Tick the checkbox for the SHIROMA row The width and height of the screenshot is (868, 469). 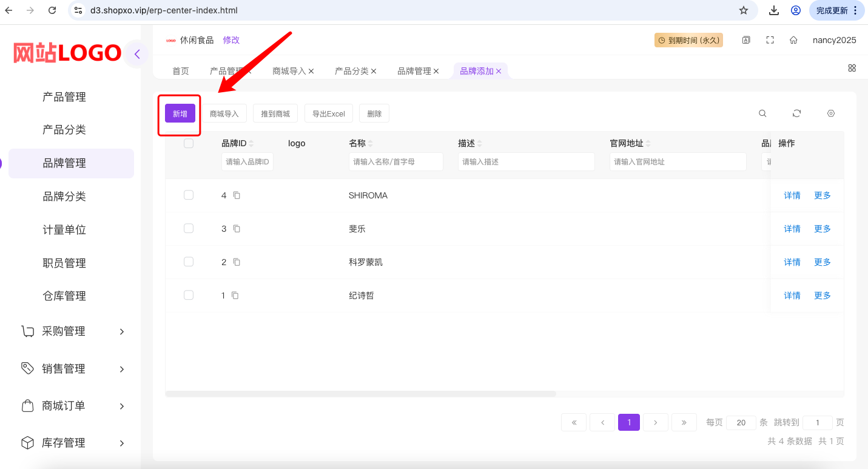click(x=189, y=195)
